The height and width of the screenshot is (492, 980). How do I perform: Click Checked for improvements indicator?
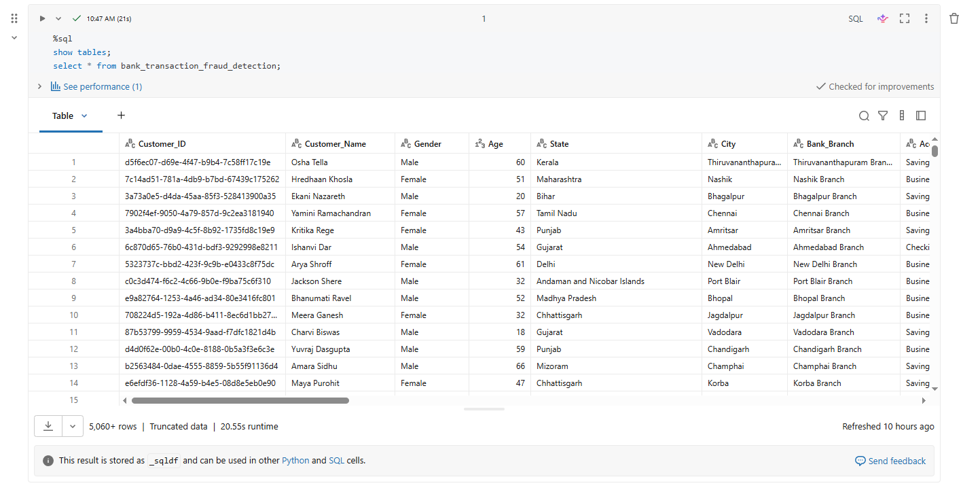click(875, 86)
